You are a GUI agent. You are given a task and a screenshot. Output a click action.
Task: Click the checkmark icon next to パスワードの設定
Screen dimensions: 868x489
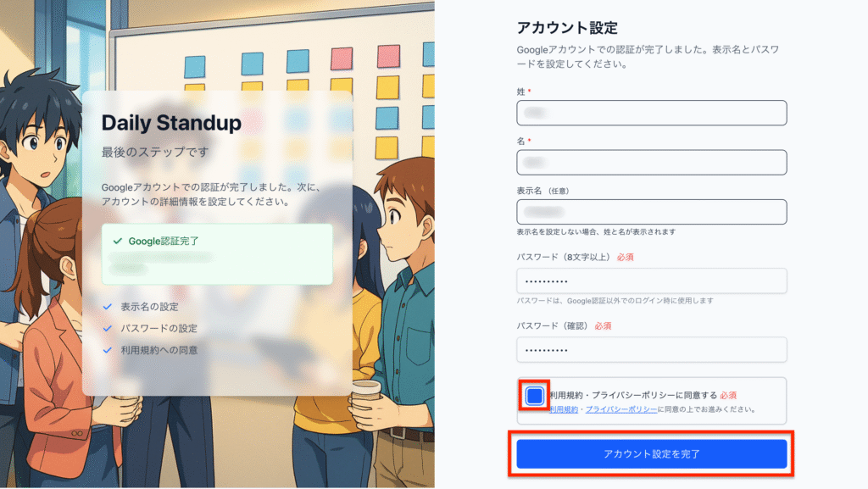[x=108, y=329]
